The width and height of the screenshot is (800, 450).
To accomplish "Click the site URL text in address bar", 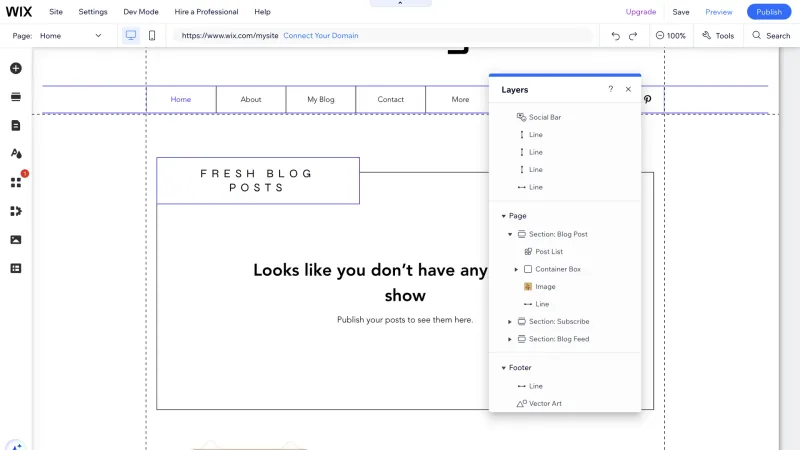I will [230, 36].
